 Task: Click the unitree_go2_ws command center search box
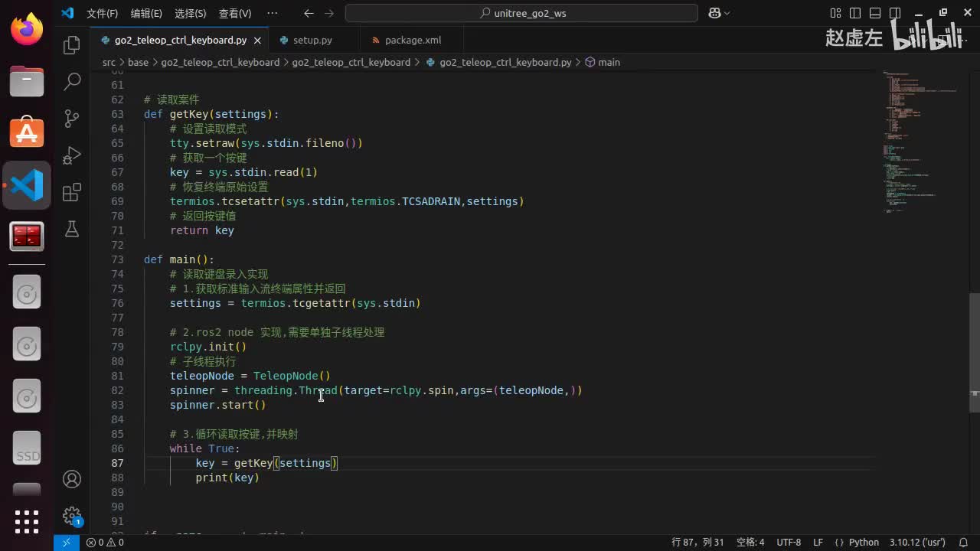521,13
